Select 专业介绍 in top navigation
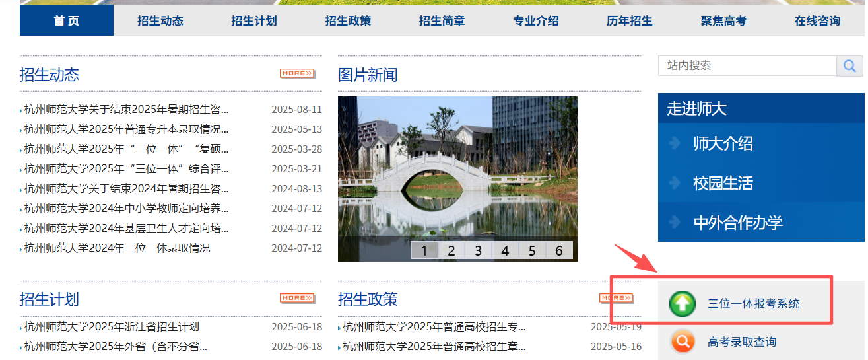868x360 pixels. [x=535, y=21]
